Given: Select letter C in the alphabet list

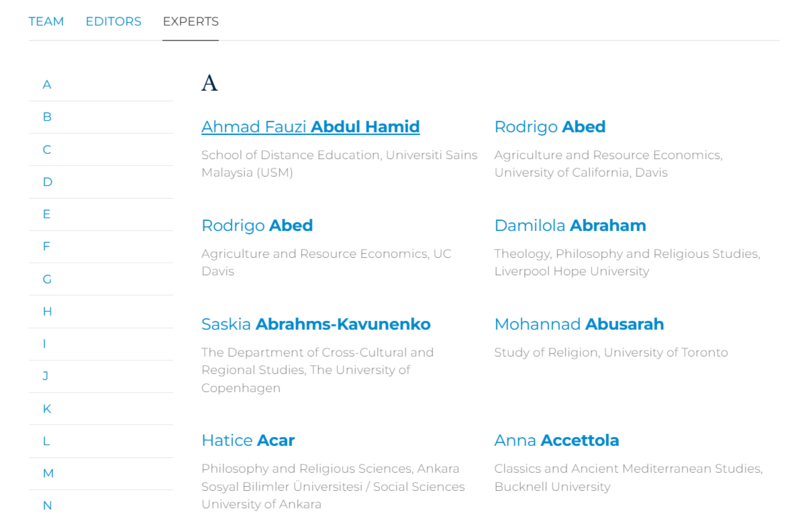Looking at the screenshot, I should click(47, 150).
